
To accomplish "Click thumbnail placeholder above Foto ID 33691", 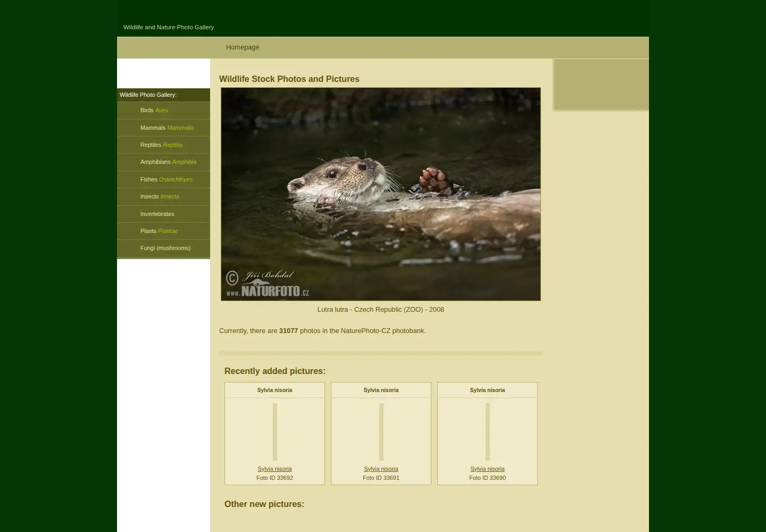I will click(381, 432).
